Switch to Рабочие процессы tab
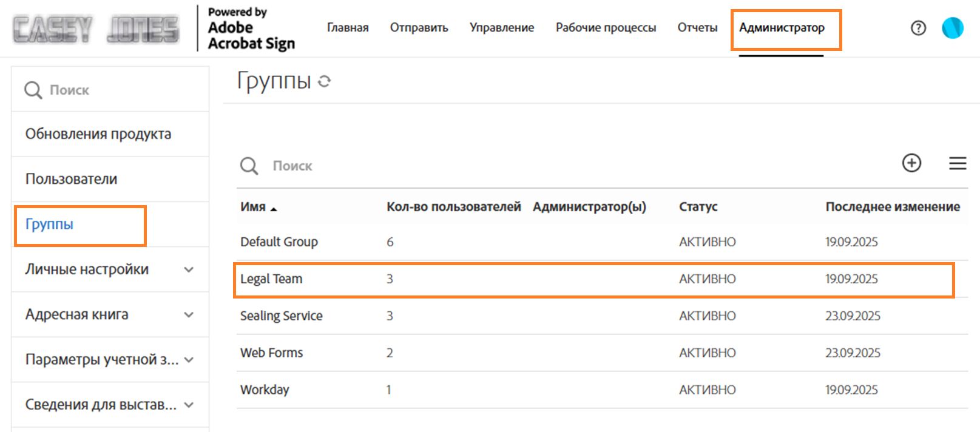The width and height of the screenshot is (980, 432). (x=606, y=28)
